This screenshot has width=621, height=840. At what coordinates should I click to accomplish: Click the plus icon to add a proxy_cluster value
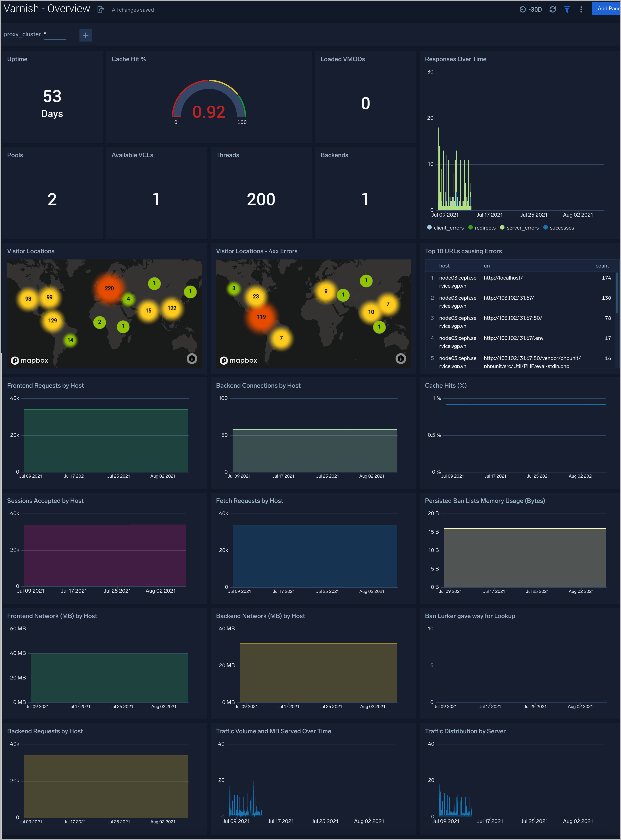85,35
